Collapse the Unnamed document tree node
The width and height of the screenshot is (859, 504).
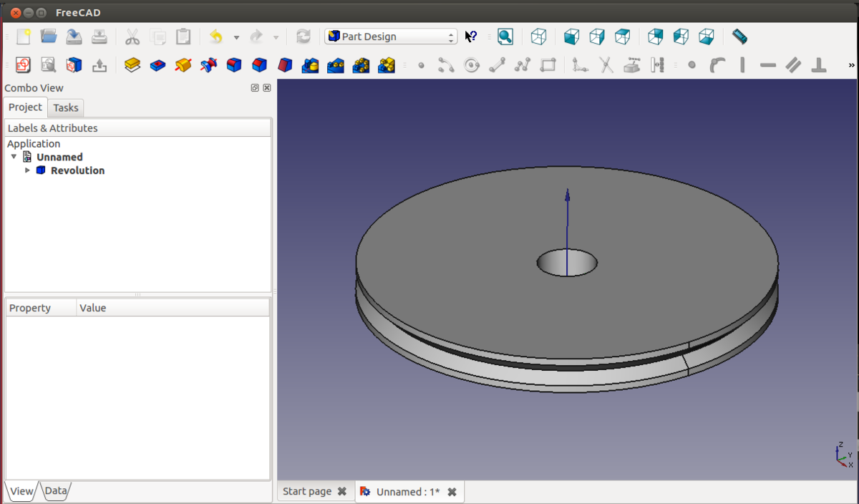point(14,157)
